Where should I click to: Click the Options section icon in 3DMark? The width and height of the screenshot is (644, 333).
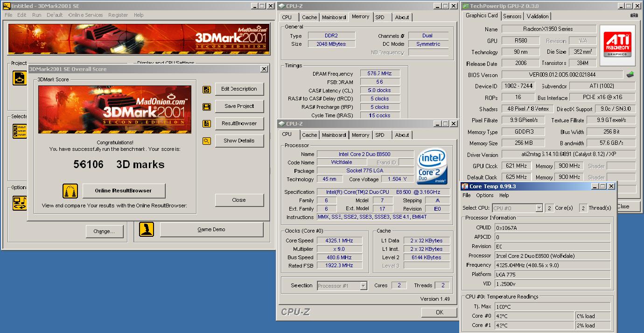[x=19, y=203]
